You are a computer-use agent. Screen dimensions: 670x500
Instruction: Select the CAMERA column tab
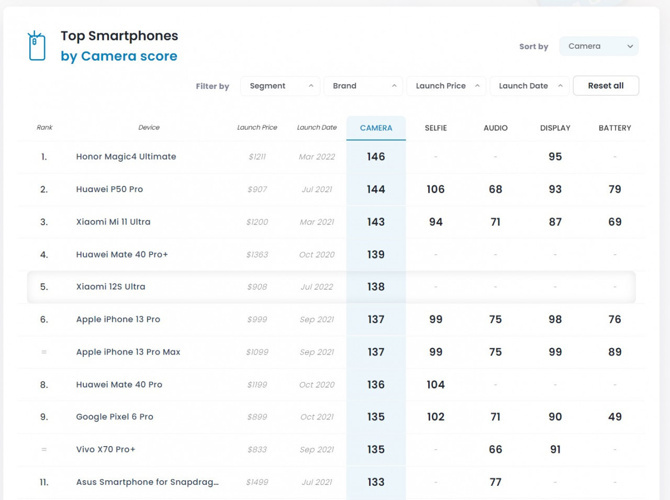click(376, 128)
